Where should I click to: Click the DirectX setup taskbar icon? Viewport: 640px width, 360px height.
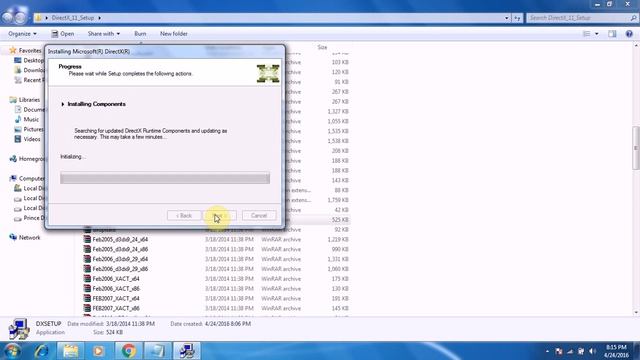187,351
